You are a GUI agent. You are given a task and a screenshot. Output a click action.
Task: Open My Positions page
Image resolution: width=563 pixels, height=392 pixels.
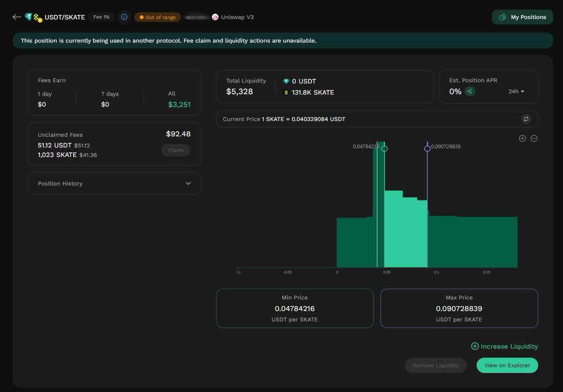point(522,17)
